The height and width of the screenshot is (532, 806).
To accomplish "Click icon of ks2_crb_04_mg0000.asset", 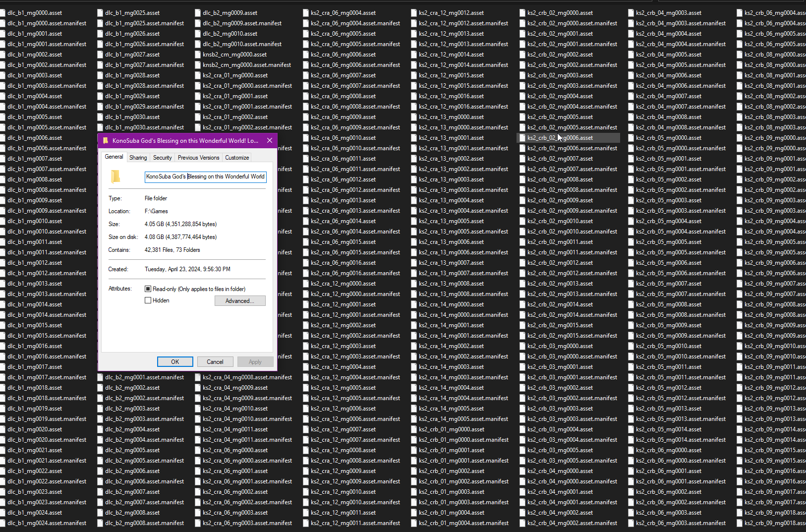I will tap(522, 471).
